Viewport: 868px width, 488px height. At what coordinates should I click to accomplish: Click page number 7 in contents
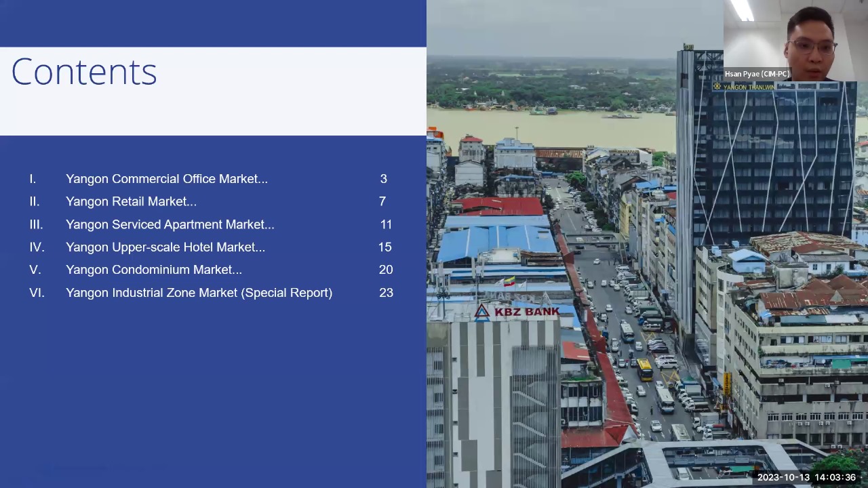point(382,201)
